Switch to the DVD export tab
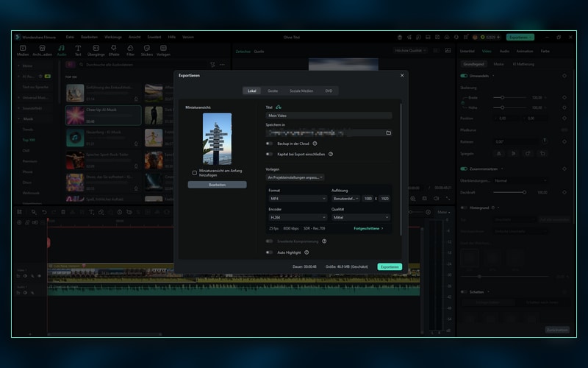This screenshot has height=368, width=588. (329, 91)
